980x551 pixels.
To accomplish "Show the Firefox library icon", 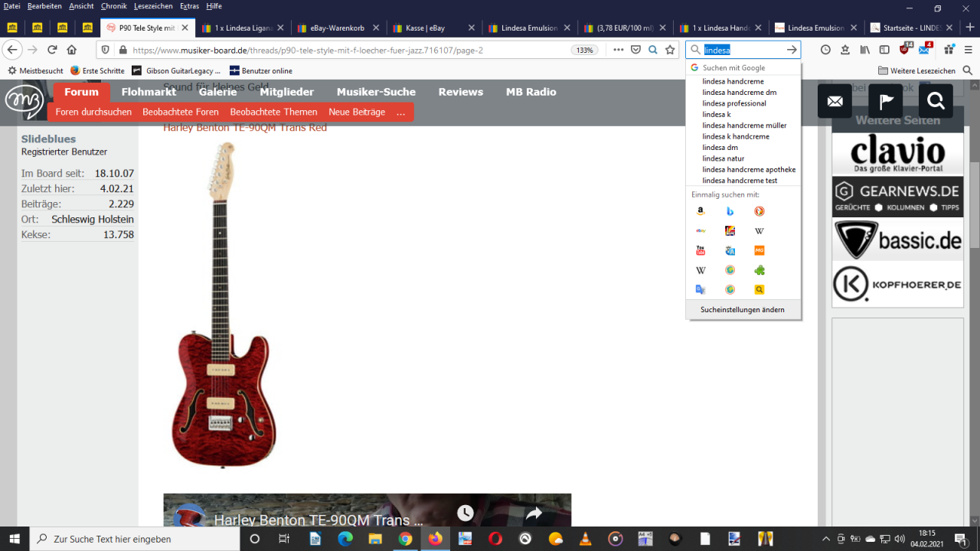I will pyautogui.click(x=865, y=50).
